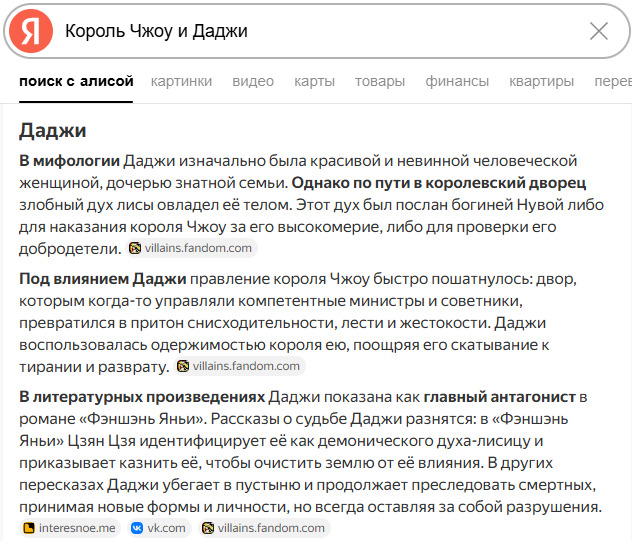Click the fandom favicon after the second paragraph
This screenshot has height=541, width=632.
pyautogui.click(x=183, y=366)
